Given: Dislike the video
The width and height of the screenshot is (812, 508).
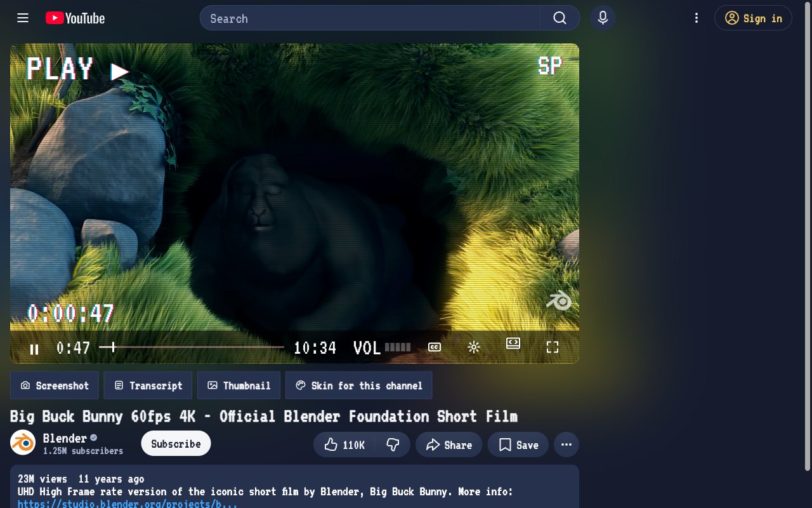Looking at the screenshot, I should (393, 444).
